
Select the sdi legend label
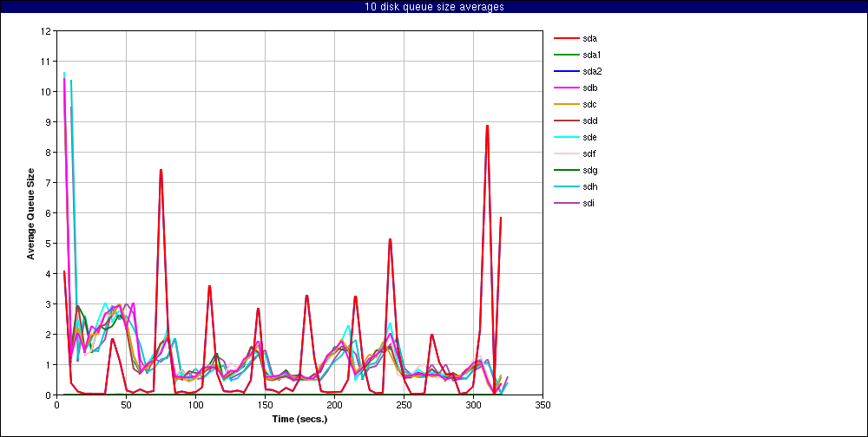point(589,204)
